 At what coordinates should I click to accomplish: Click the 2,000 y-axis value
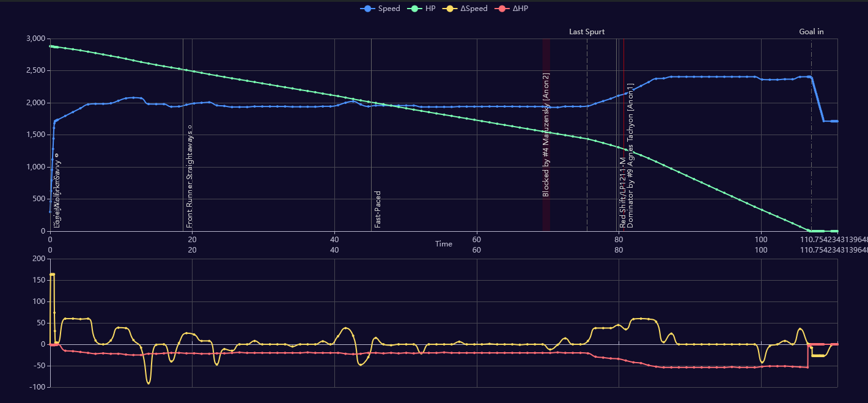(36, 103)
